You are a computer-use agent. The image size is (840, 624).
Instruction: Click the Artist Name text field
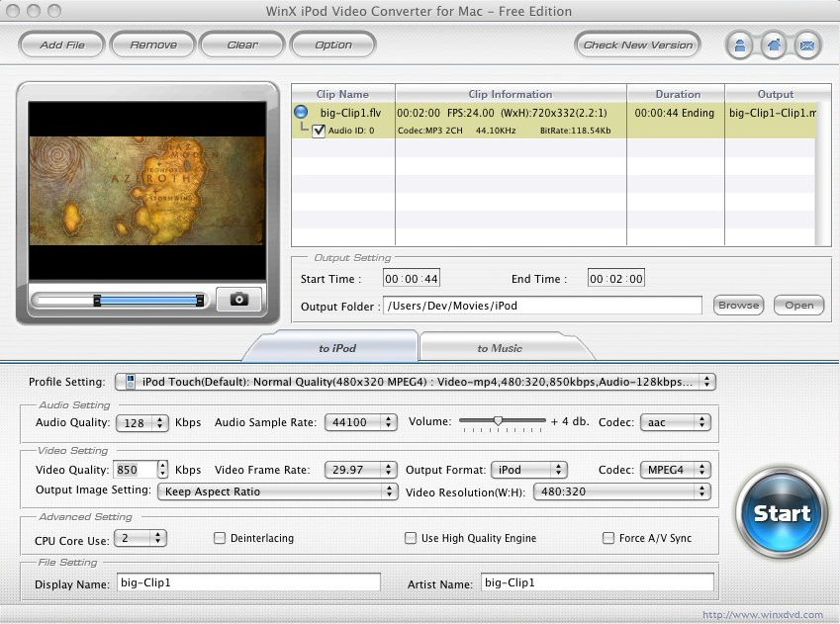pos(598,582)
